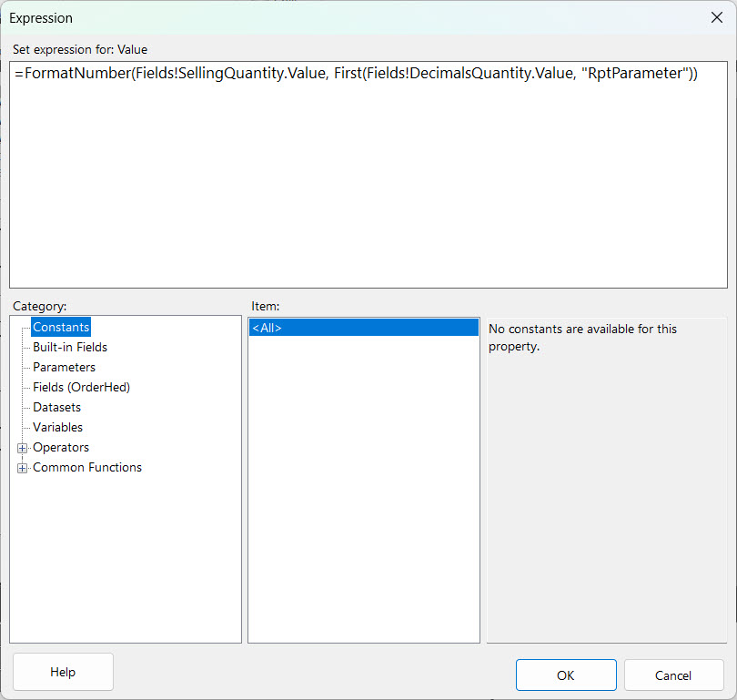
Task: Select the Operators category label
Action: [x=61, y=447]
